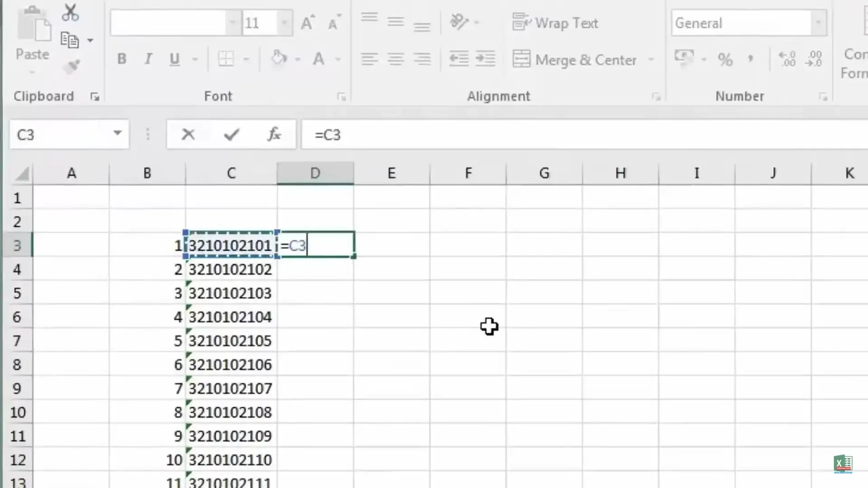
Task: Click the font name box
Action: pyautogui.click(x=168, y=23)
